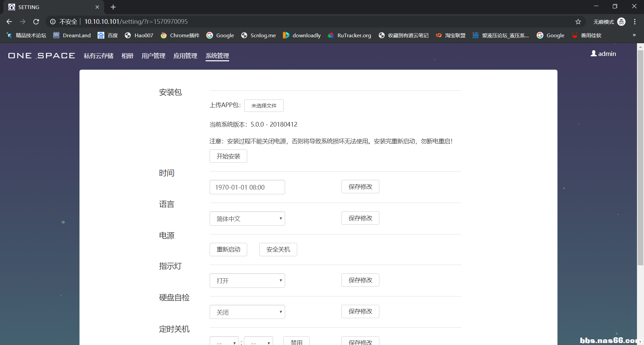Screen dimensions: 644x345
Task: Open the 百度 bookmark
Action: coord(108,36)
